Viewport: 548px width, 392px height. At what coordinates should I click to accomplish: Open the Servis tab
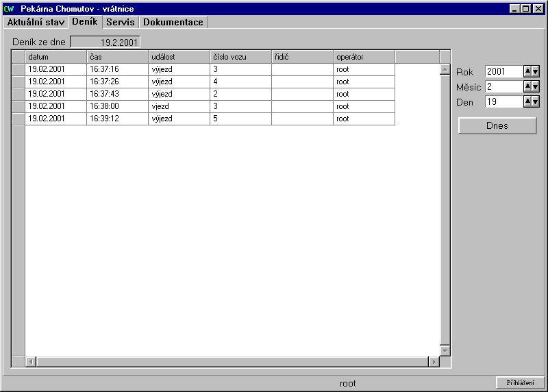coord(120,22)
